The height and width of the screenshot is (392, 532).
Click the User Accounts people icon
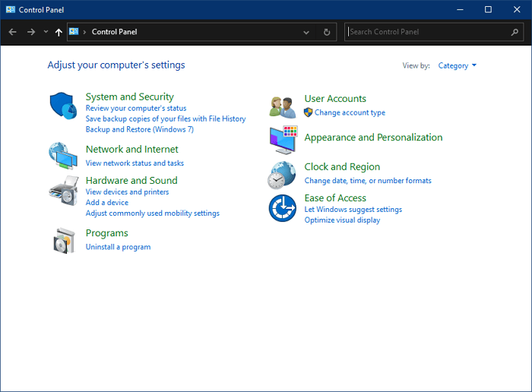[282, 106]
